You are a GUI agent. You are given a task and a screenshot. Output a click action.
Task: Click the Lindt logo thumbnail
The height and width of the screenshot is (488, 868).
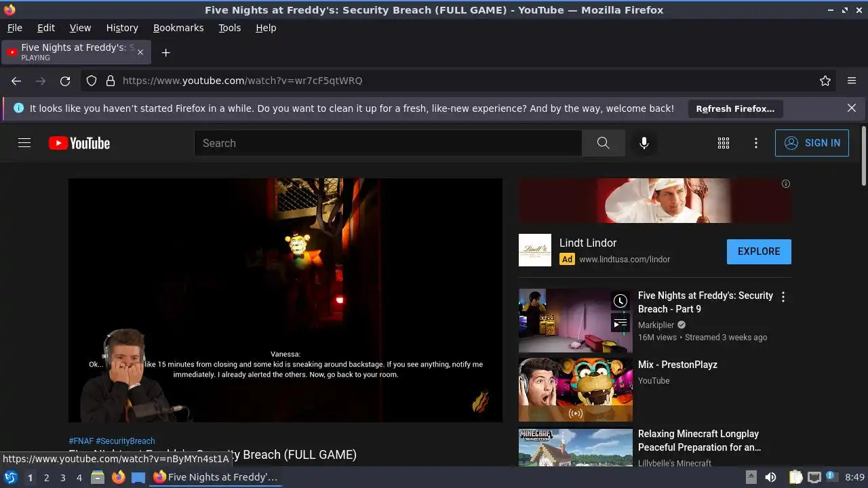pyautogui.click(x=535, y=250)
